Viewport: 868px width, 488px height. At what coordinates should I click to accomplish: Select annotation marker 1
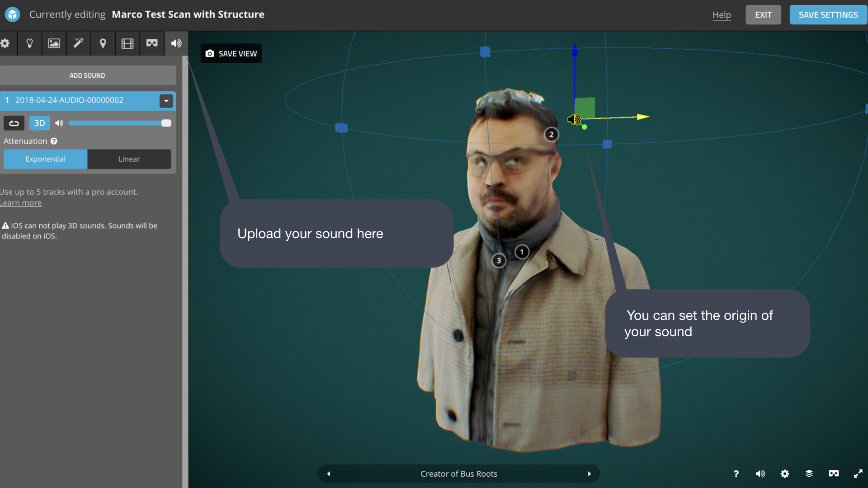[x=522, y=252]
